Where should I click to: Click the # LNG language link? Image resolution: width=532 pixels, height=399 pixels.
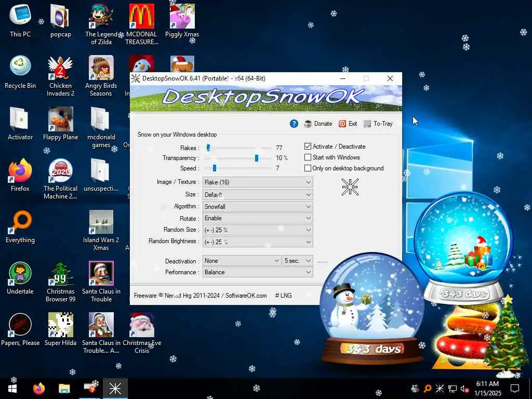point(283,296)
